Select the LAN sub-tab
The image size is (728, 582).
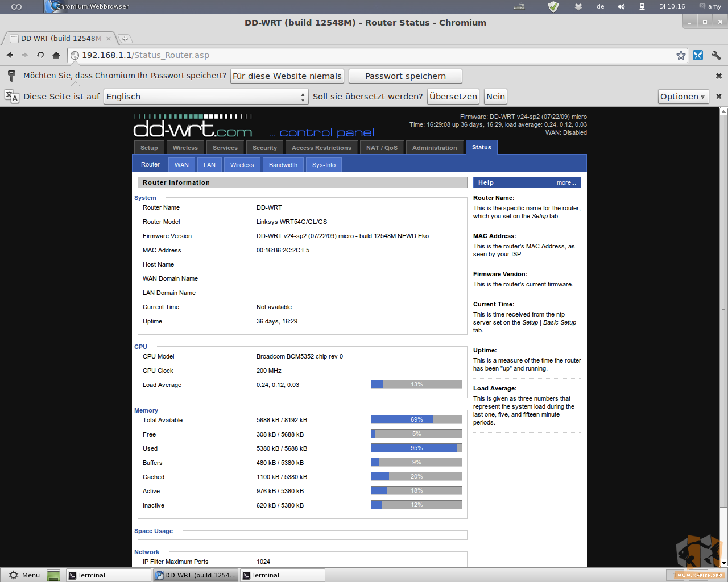[209, 165]
